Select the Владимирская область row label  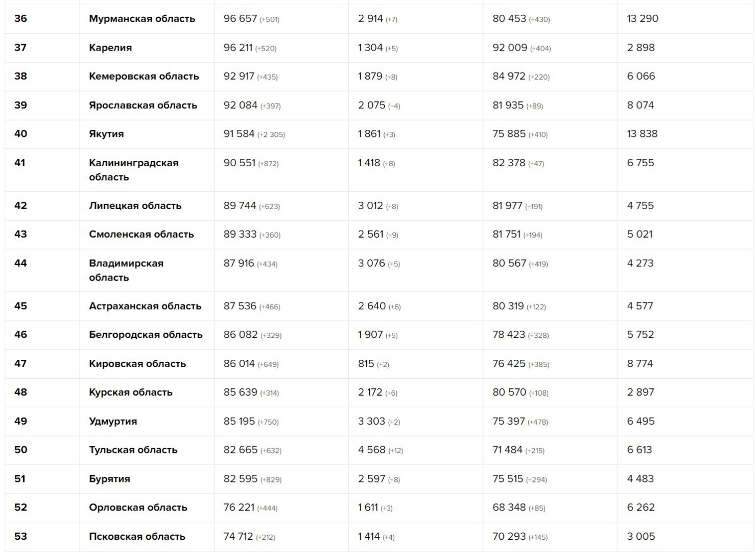[x=126, y=270]
